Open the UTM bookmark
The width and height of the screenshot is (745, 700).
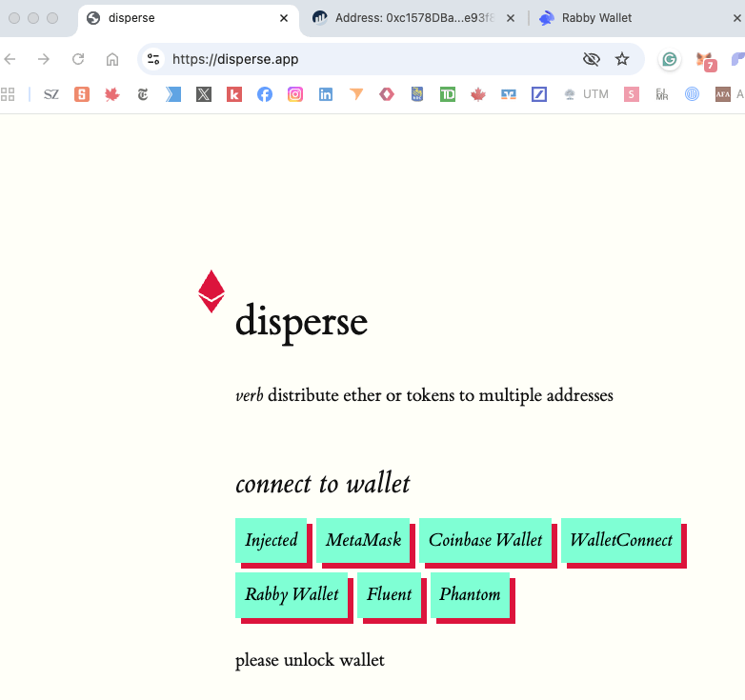tap(586, 94)
